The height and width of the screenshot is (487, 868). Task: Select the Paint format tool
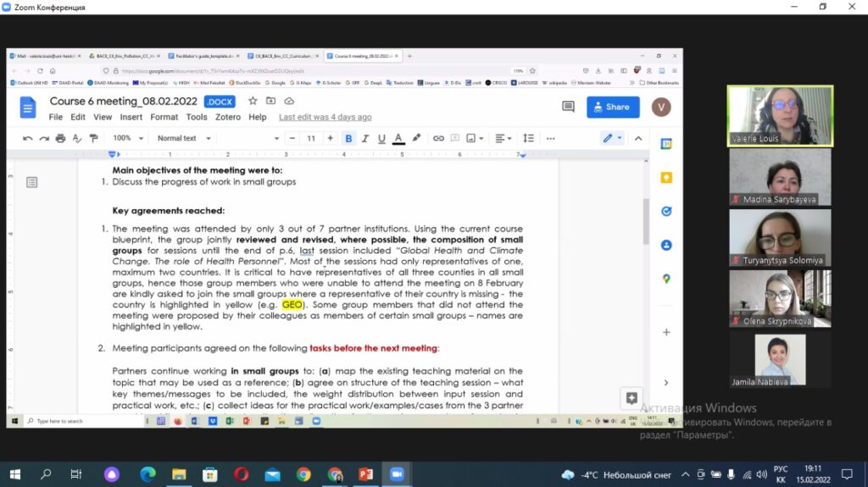[x=93, y=138]
